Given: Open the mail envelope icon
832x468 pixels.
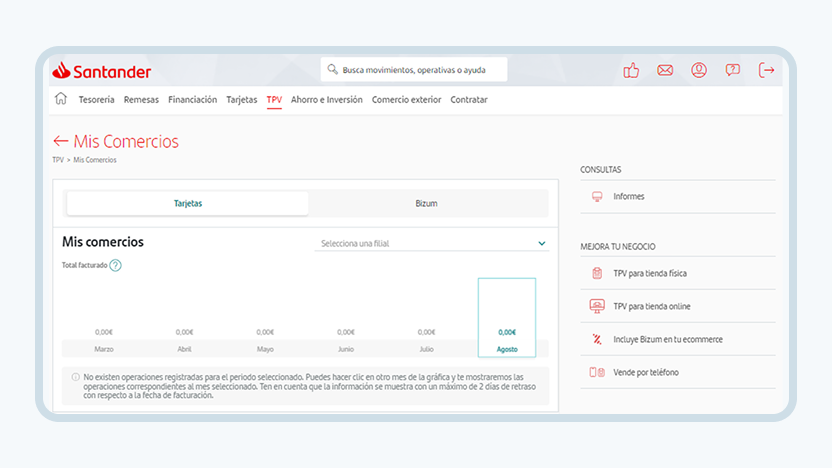Looking at the screenshot, I should (x=665, y=70).
